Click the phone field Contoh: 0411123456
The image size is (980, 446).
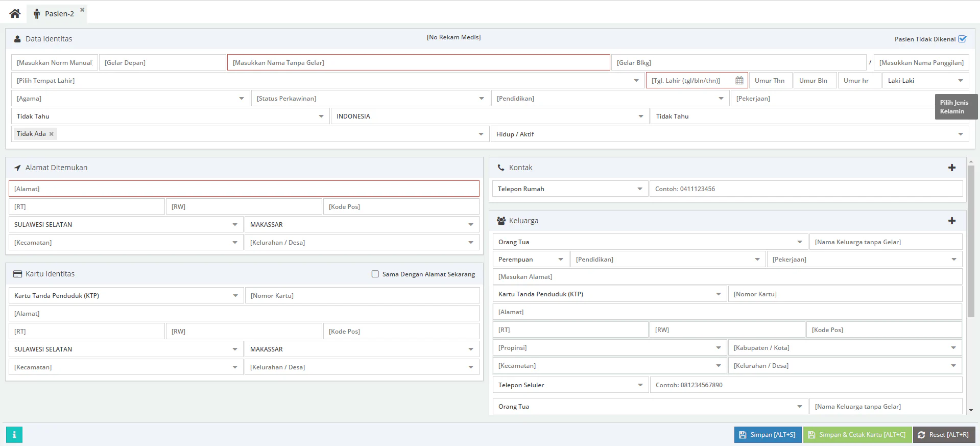(806, 189)
